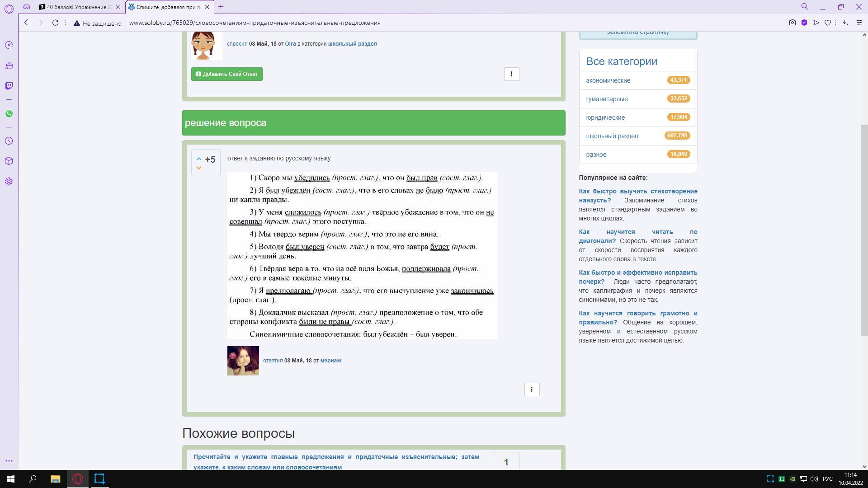Downvote the answer with down arrow
868x488 pixels.
198,168
